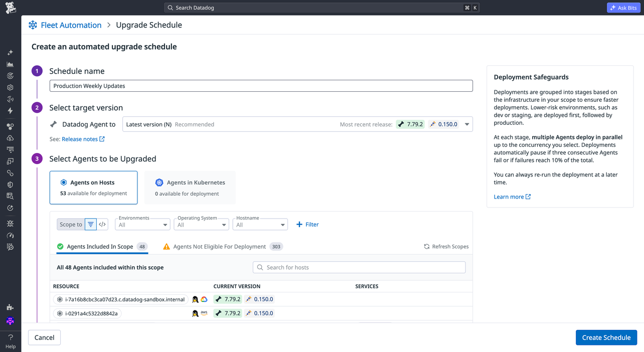Sort by CURRENT VERSION column header
Image resolution: width=644 pixels, height=352 pixels.
(x=237, y=286)
